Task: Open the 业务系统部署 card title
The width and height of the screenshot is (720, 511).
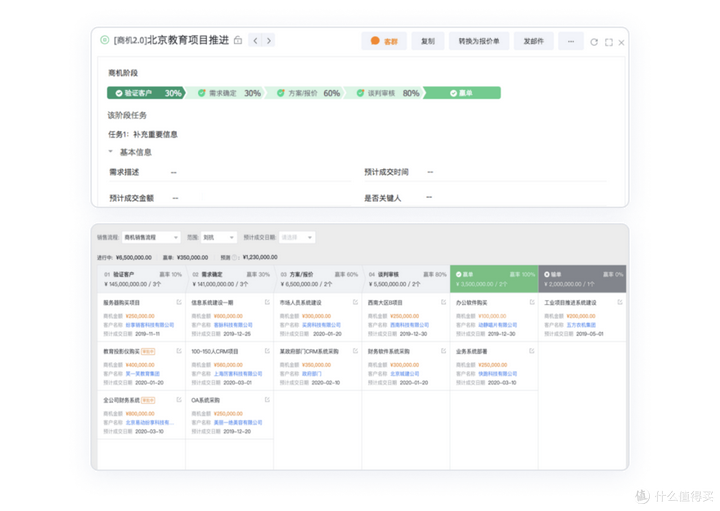Action: [x=472, y=352]
